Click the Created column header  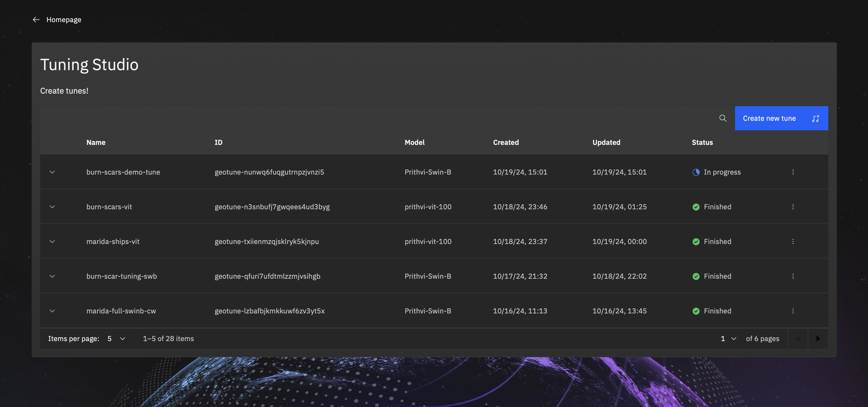[x=506, y=142]
